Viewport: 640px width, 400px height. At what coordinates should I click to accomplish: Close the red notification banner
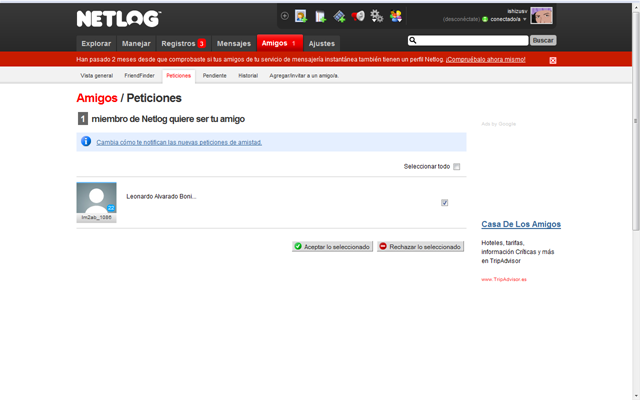tap(553, 60)
